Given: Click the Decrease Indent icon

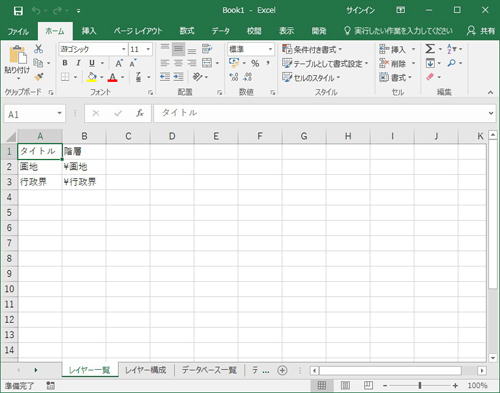Looking at the screenshot, I should coord(165,77).
